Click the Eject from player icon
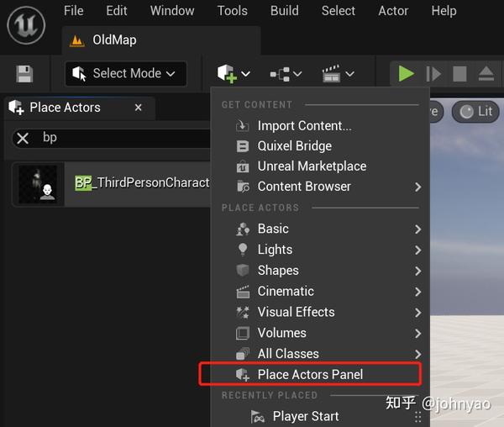504x427 pixels. (x=486, y=74)
